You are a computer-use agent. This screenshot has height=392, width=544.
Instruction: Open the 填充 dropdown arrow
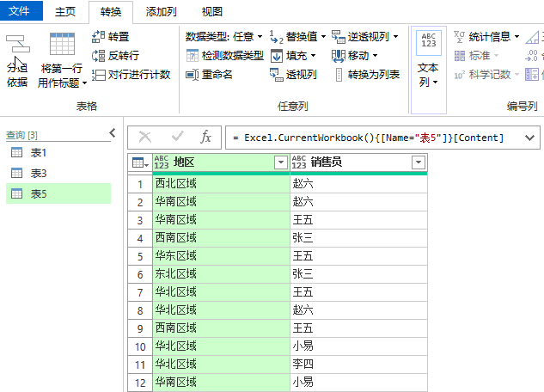[313, 56]
